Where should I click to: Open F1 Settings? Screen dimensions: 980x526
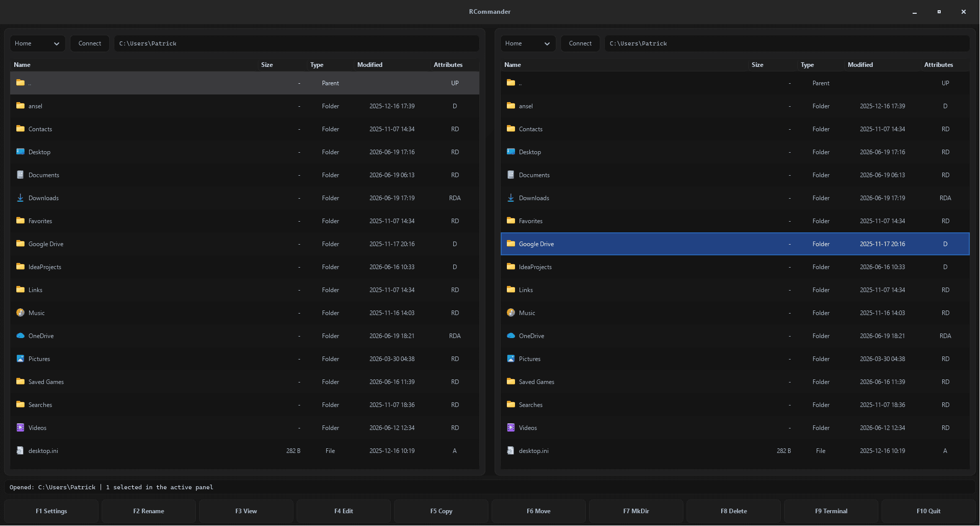52,511
